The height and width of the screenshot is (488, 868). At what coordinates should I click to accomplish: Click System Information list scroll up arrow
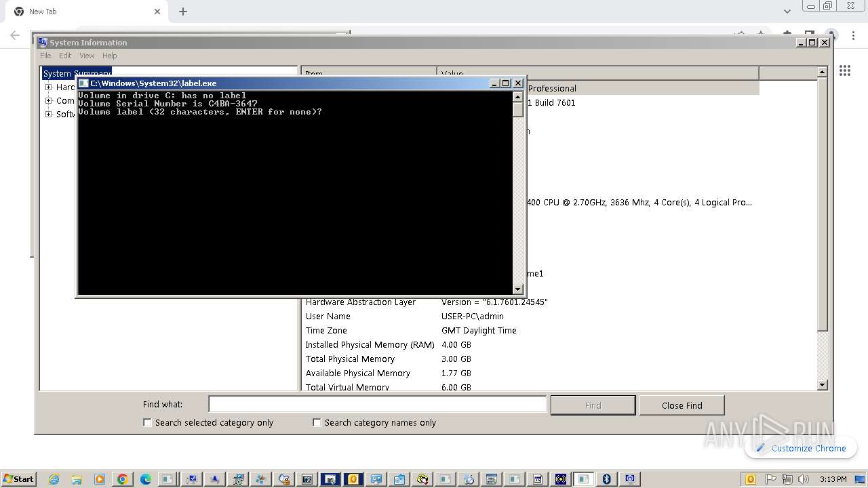click(x=823, y=71)
